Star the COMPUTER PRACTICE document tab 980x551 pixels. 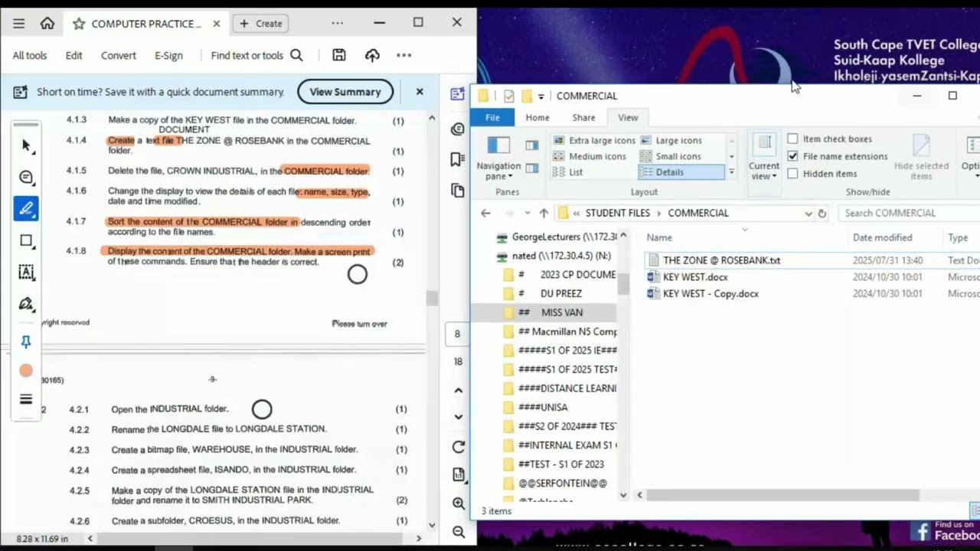point(79,24)
